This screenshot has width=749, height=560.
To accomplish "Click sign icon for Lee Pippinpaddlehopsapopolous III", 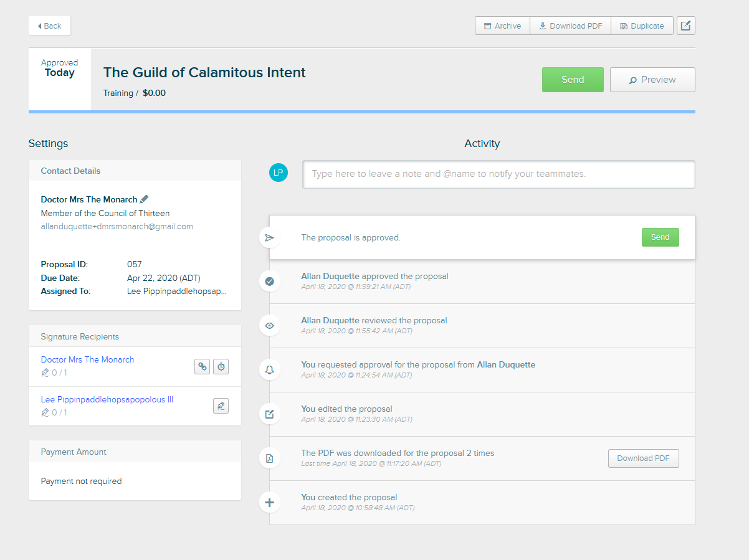I will [x=221, y=406].
